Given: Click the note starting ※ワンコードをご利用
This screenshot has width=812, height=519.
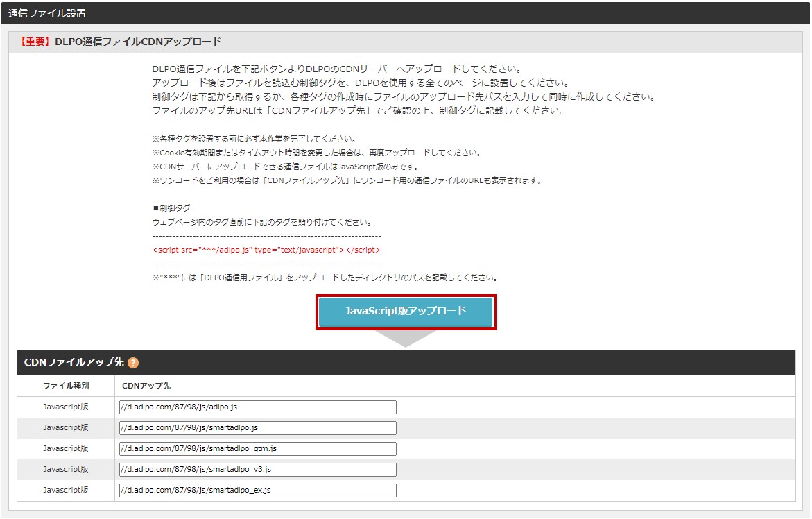Looking at the screenshot, I should (347, 181).
